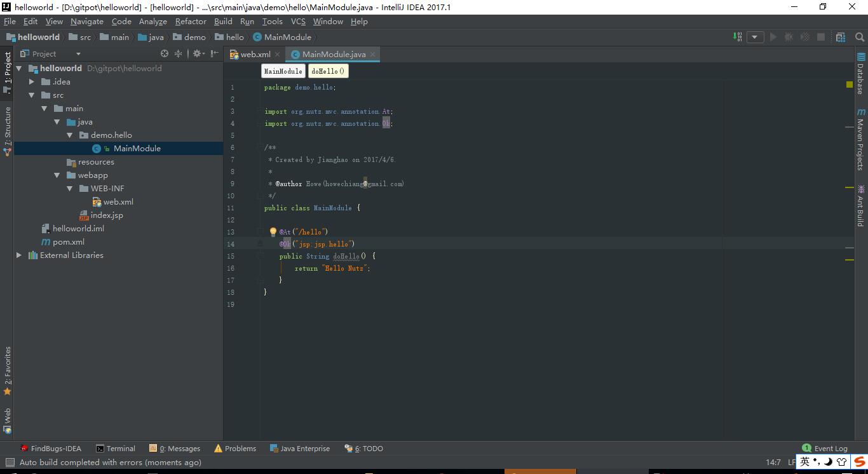Image resolution: width=868 pixels, height=474 pixels.
Task: Open the run configuration dropdown
Action: point(755,37)
